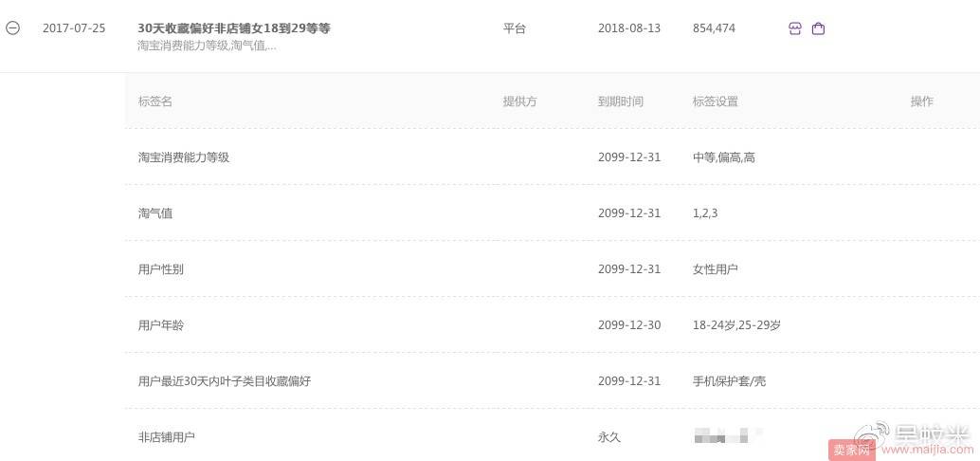Open the 30天收藏偏好非店铺女18到29等等 crowd title
This screenshot has width=980, height=461.
234,28
